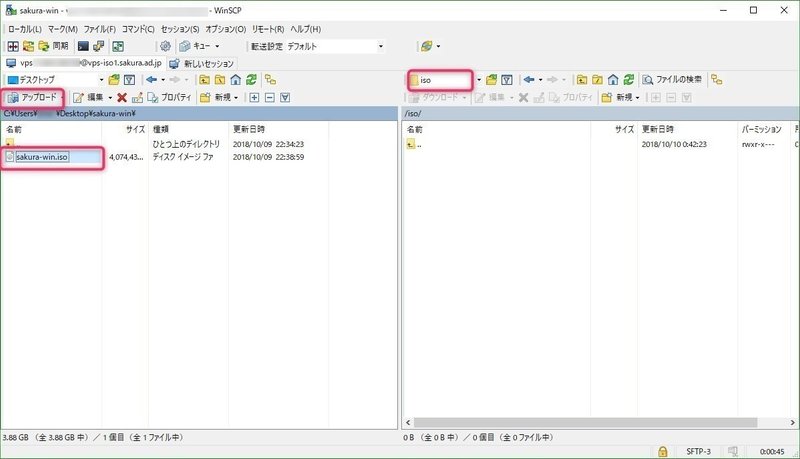The height and width of the screenshot is (459, 800).
Task: Click the green keep remote directory updated icon
Action: click(118, 46)
